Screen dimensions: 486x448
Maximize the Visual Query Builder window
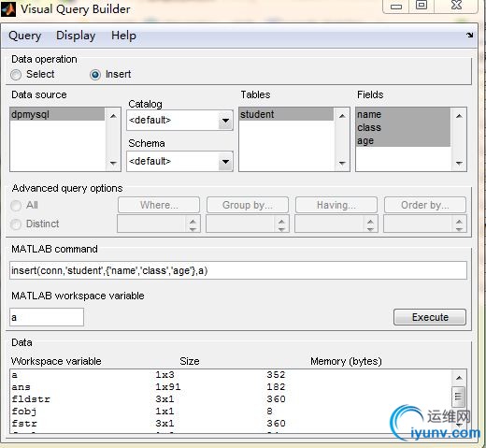click(422, 6)
